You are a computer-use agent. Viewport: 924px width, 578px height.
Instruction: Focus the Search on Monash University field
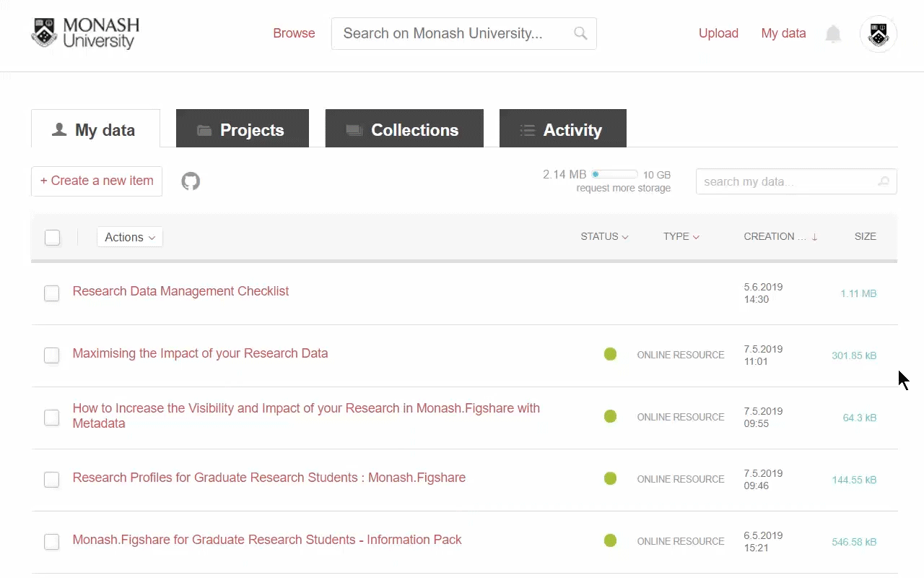click(x=464, y=33)
